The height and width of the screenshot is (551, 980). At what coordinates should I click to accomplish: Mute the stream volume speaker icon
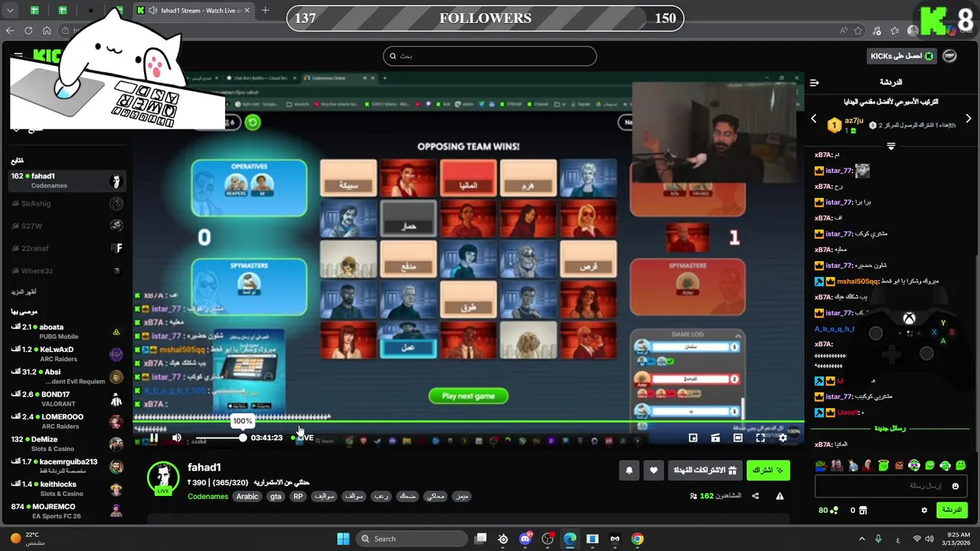tap(177, 438)
